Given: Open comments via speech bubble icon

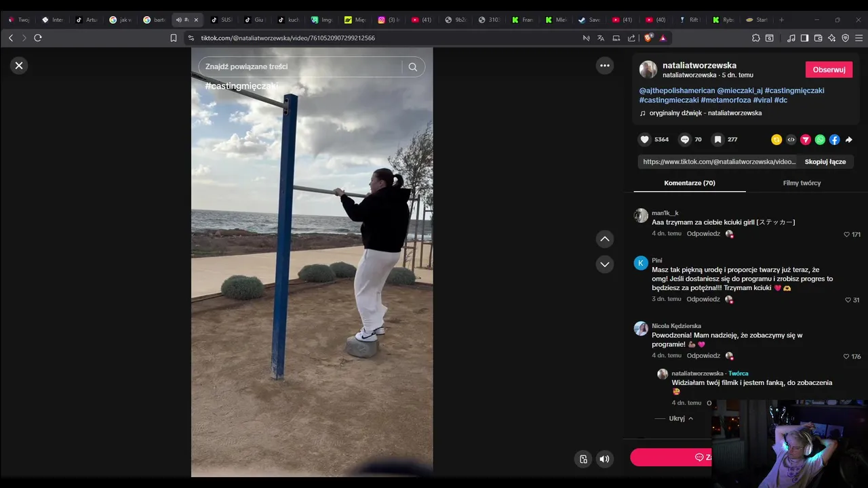Looking at the screenshot, I should [685, 140].
